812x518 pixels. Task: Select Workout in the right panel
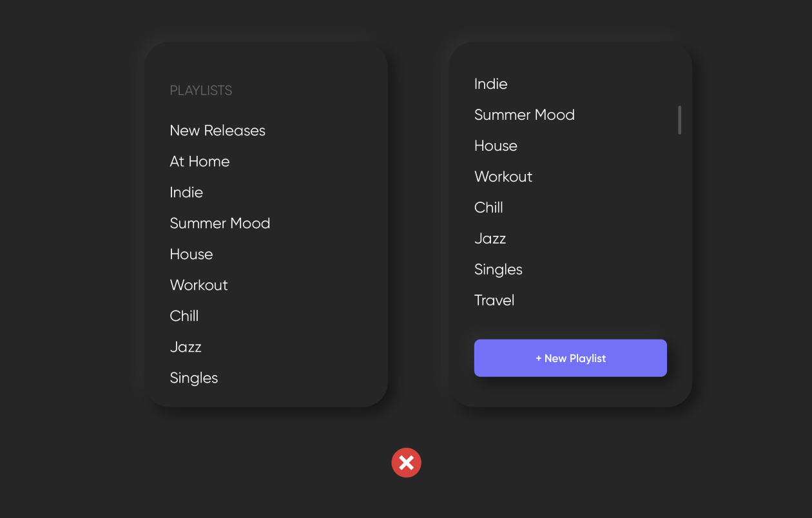tap(503, 177)
